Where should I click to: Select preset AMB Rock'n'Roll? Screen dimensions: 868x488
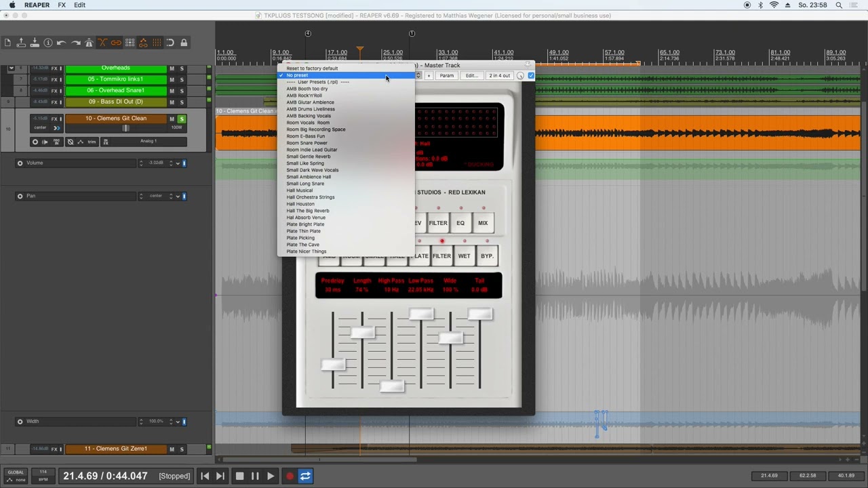[x=304, y=96]
